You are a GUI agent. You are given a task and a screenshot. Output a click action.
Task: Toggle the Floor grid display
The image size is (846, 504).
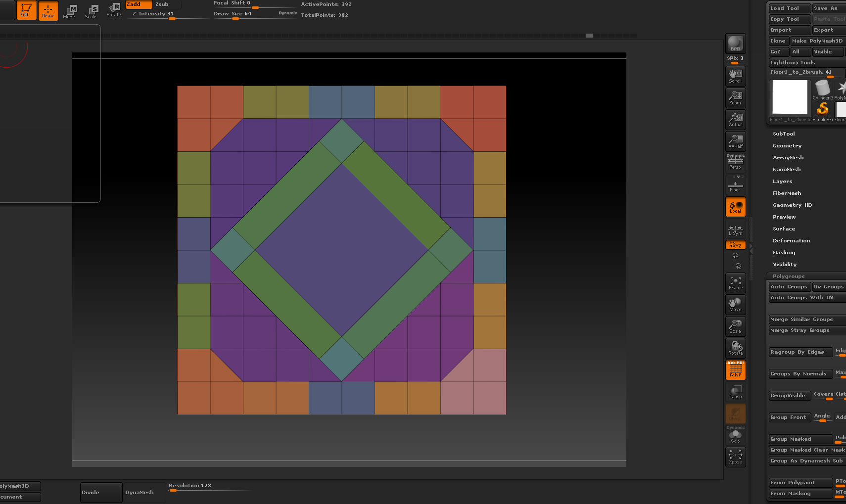(x=735, y=185)
